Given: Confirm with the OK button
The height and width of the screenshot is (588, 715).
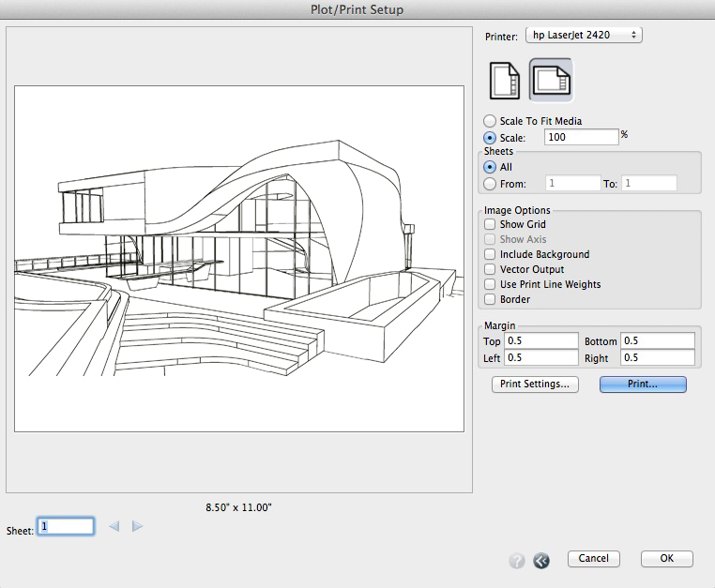Looking at the screenshot, I should tap(666, 558).
